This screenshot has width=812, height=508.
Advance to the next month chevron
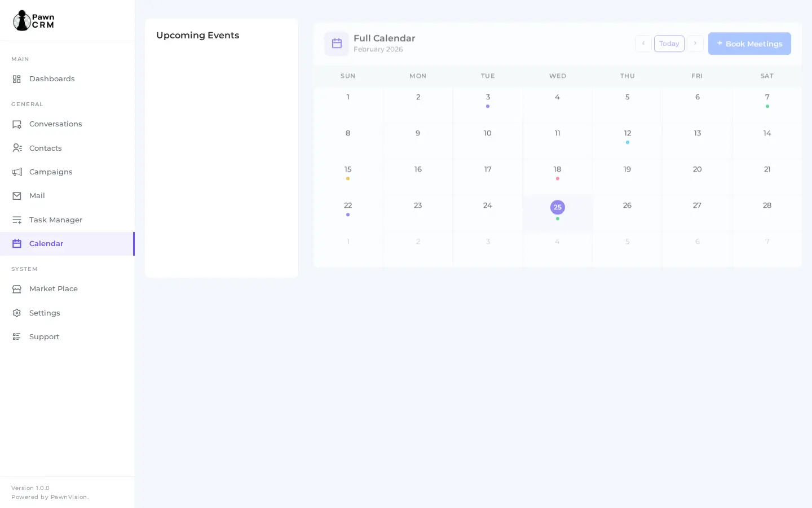click(x=695, y=43)
